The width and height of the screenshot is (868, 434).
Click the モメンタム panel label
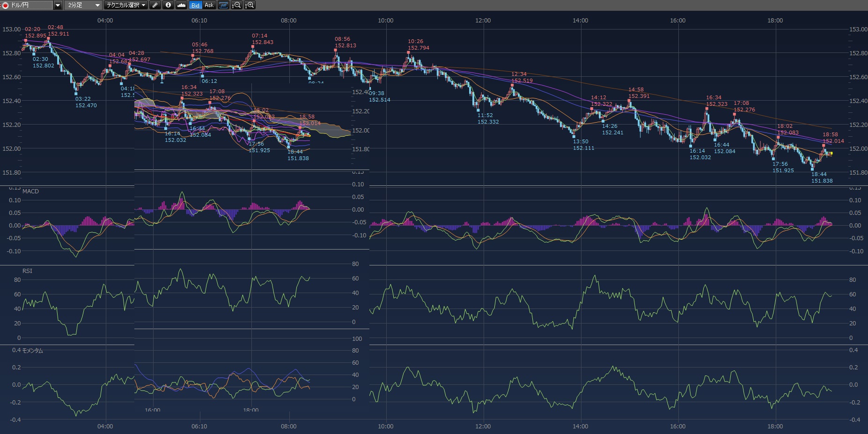pyautogui.click(x=32, y=350)
